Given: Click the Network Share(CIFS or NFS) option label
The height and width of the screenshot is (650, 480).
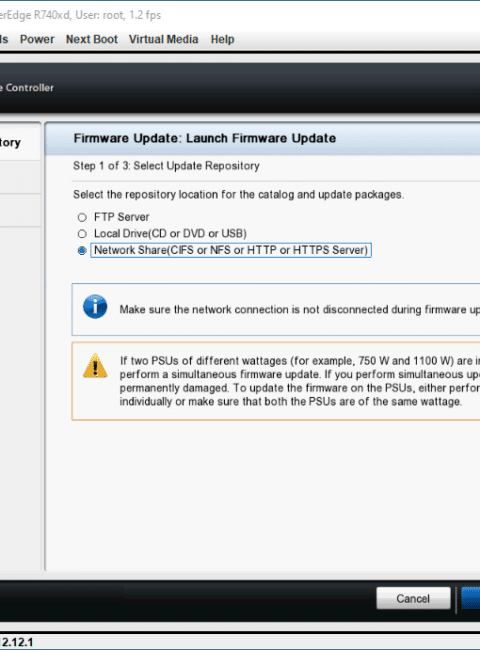Looking at the screenshot, I should pos(231,250).
